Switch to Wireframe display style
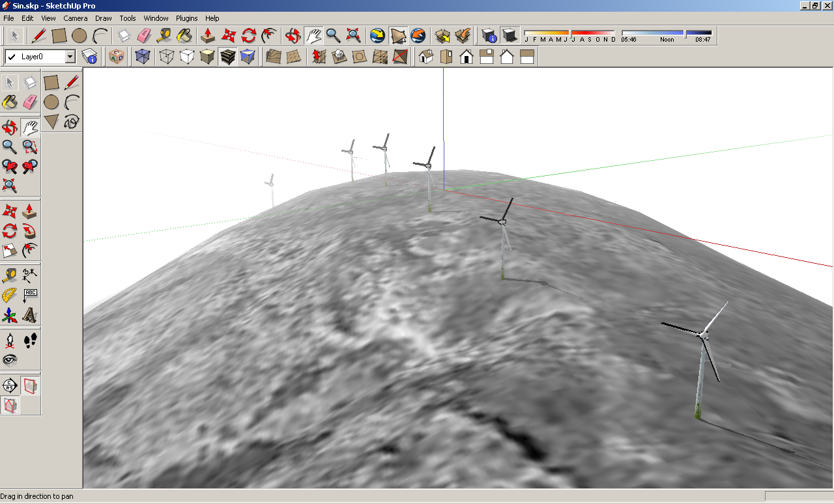 tap(166, 57)
